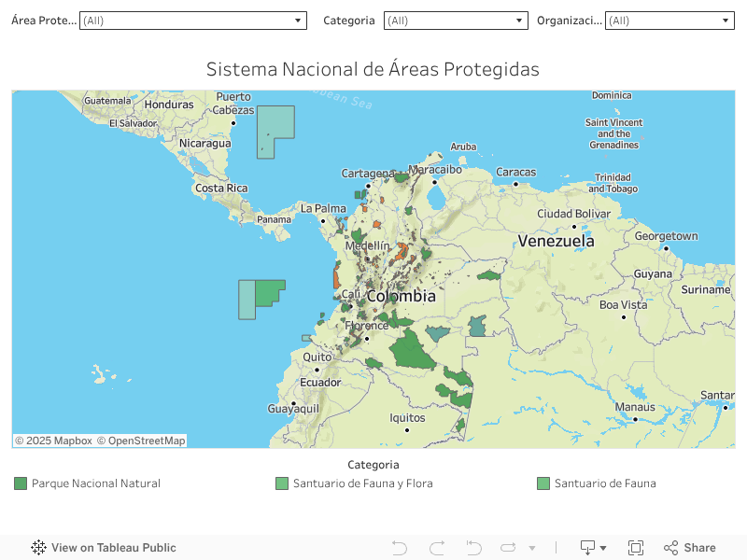This screenshot has width=747, height=560.
Task: Click the Redo arrow icon
Action: [x=437, y=548]
